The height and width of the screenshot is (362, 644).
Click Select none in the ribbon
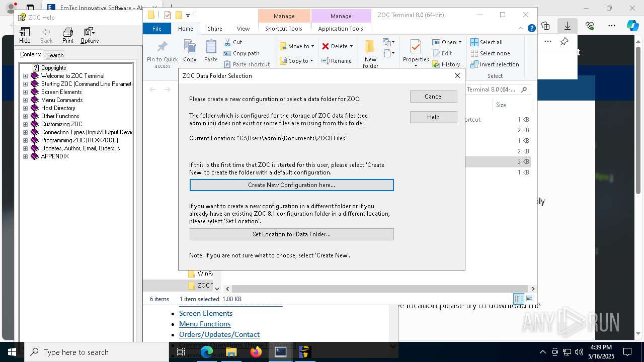(x=491, y=53)
